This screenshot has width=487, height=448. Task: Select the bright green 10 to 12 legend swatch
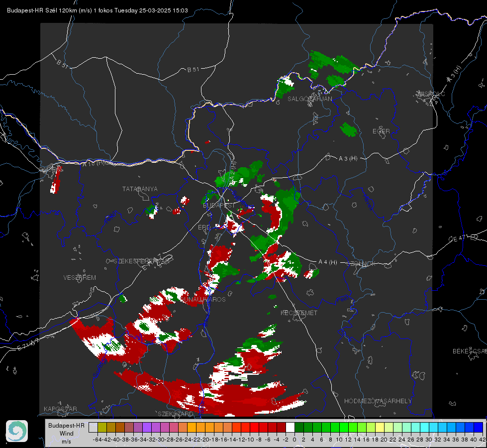coord(344,427)
